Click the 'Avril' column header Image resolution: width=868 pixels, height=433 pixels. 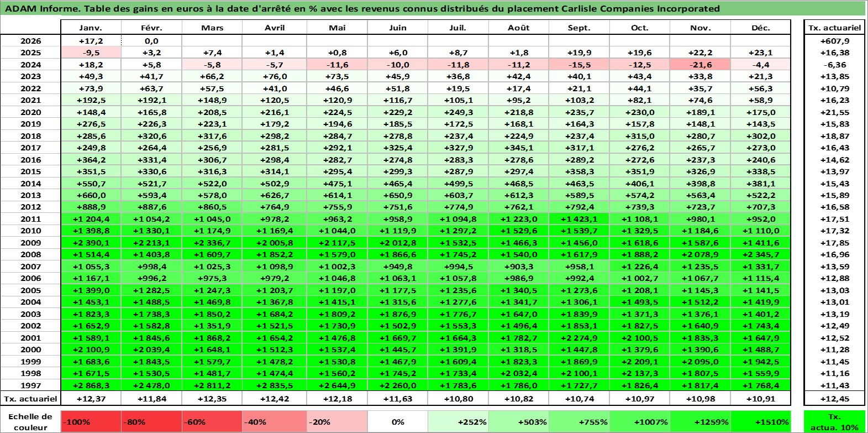[x=275, y=28]
